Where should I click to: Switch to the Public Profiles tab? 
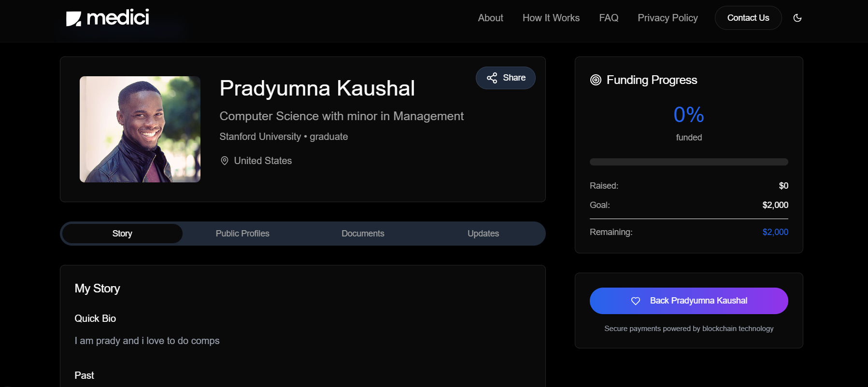[242, 234]
